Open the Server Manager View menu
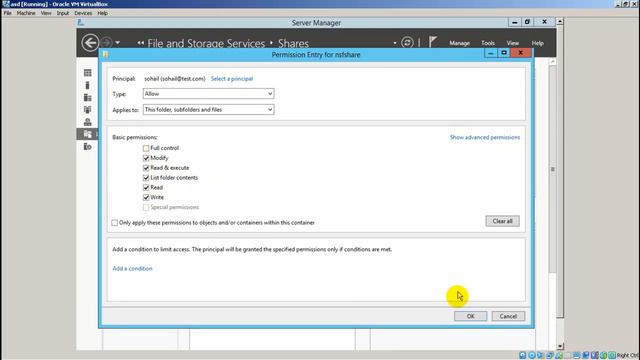This screenshot has width=640, height=360. point(513,43)
